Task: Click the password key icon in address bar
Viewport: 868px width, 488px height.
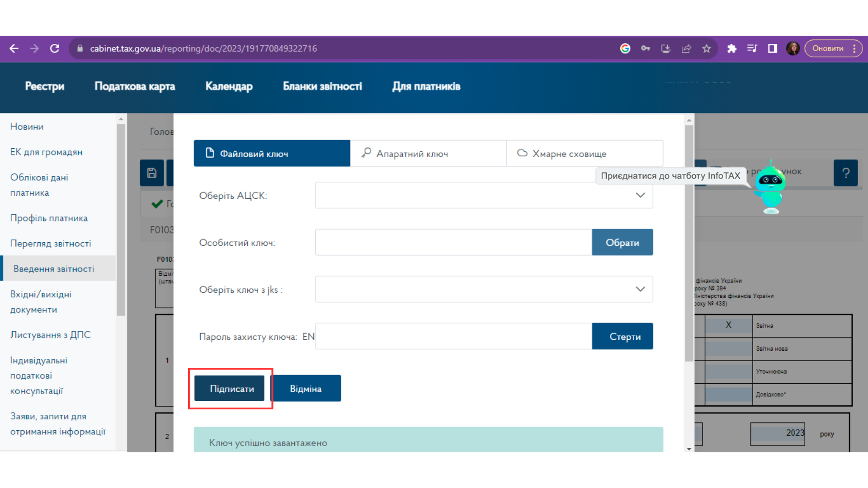Action: coord(646,48)
